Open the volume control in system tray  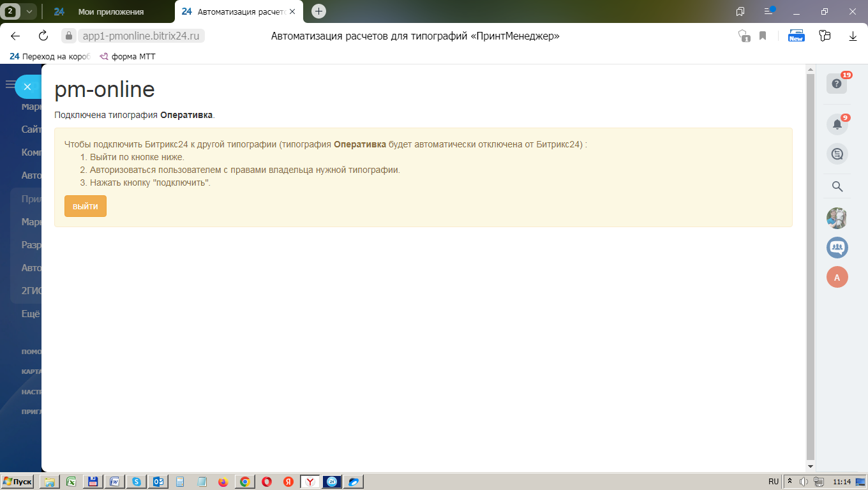click(x=805, y=482)
